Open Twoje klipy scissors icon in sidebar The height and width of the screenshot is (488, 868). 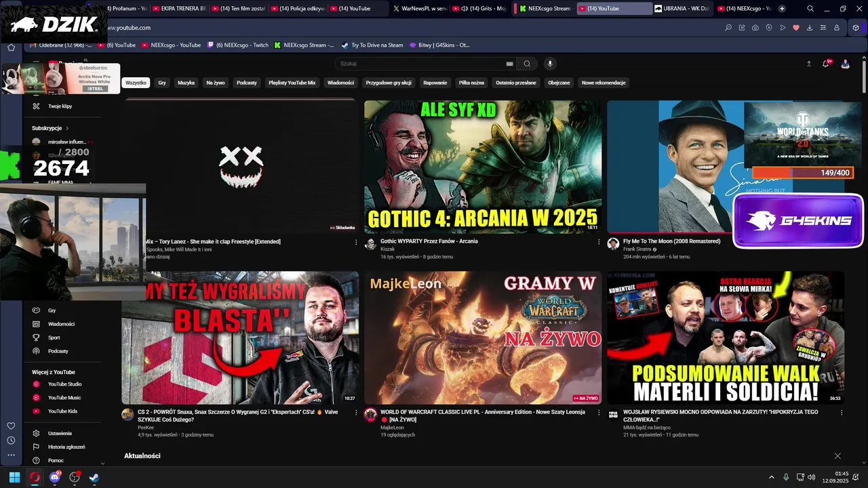pyautogui.click(x=36, y=106)
